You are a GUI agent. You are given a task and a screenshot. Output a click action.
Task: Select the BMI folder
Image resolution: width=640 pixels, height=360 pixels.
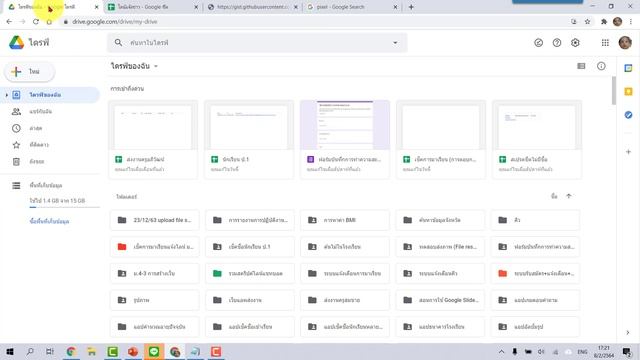(x=345, y=220)
